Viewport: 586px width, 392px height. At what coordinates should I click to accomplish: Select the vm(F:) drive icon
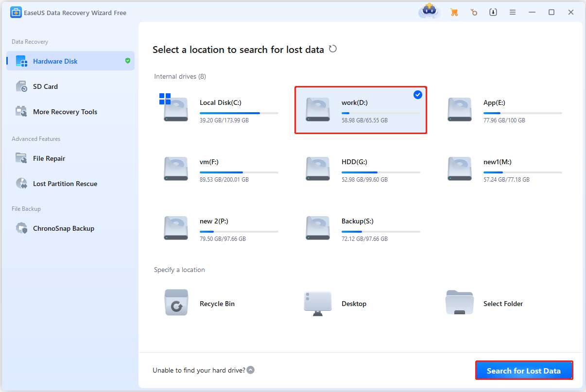coord(176,169)
